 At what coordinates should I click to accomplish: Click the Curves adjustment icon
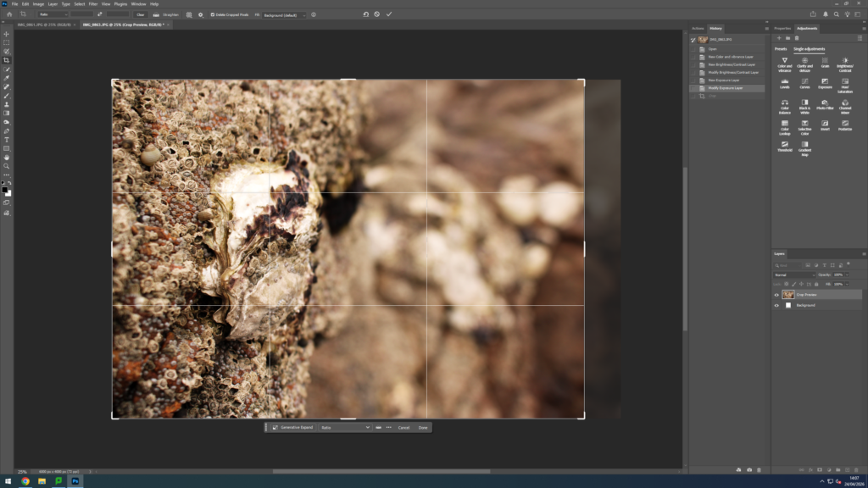[804, 83]
